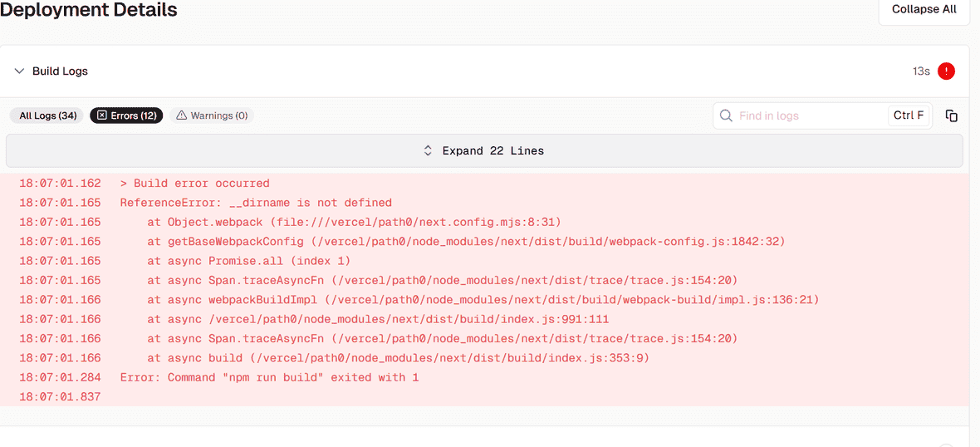Image resolution: width=980 pixels, height=447 pixels.
Task: Expand 22 hidden log lines
Action: pos(484,150)
